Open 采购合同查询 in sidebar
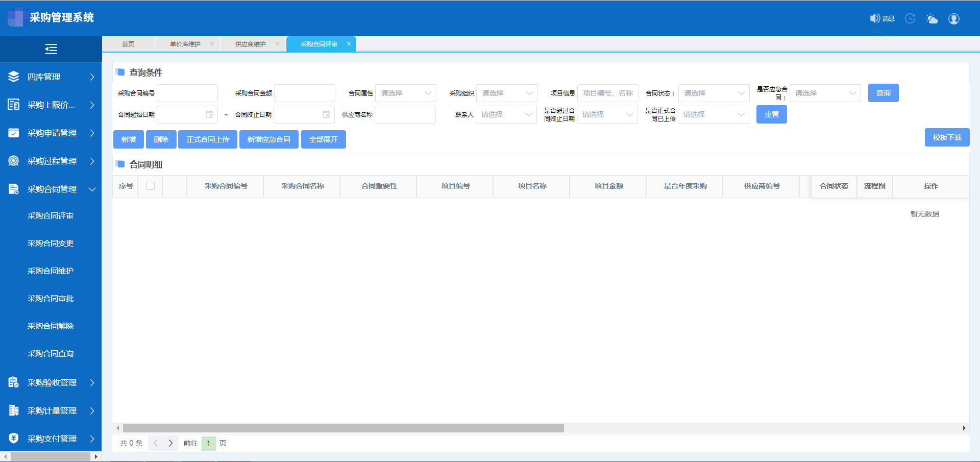 (51, 353)
